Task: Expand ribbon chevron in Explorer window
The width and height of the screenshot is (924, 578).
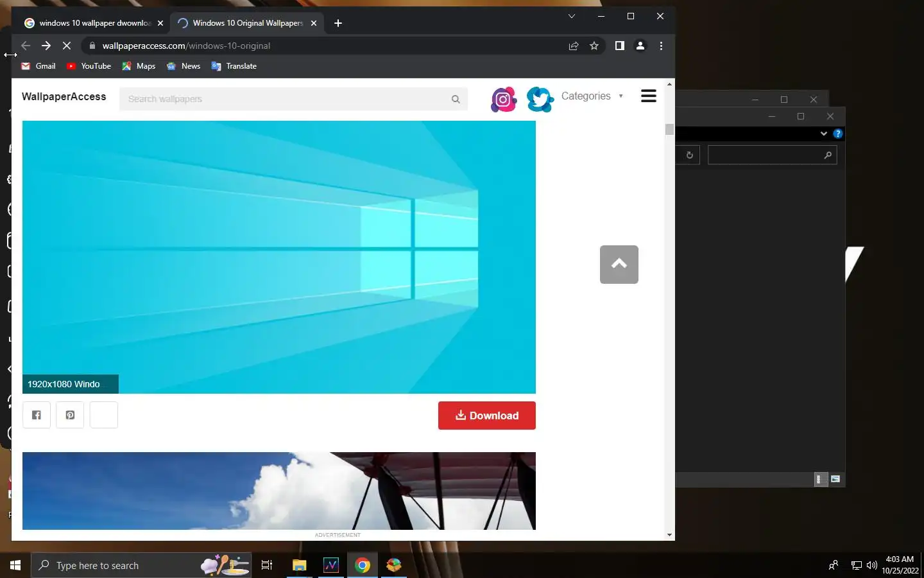Action: click(x=824, y=134)
